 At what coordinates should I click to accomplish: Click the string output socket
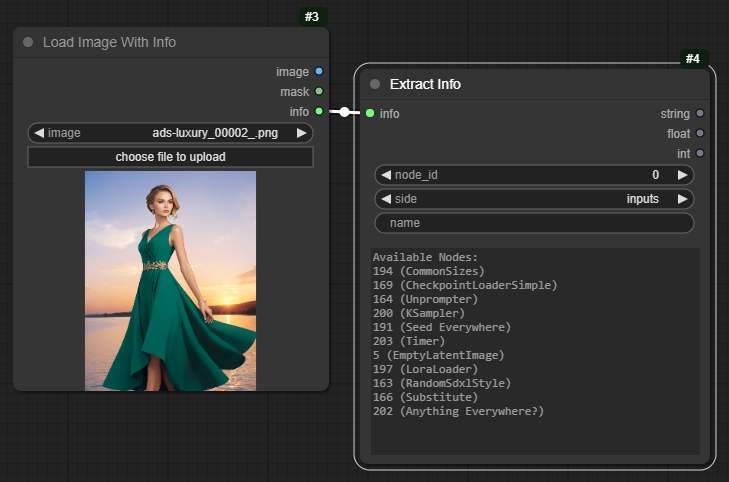pos(700,113)
